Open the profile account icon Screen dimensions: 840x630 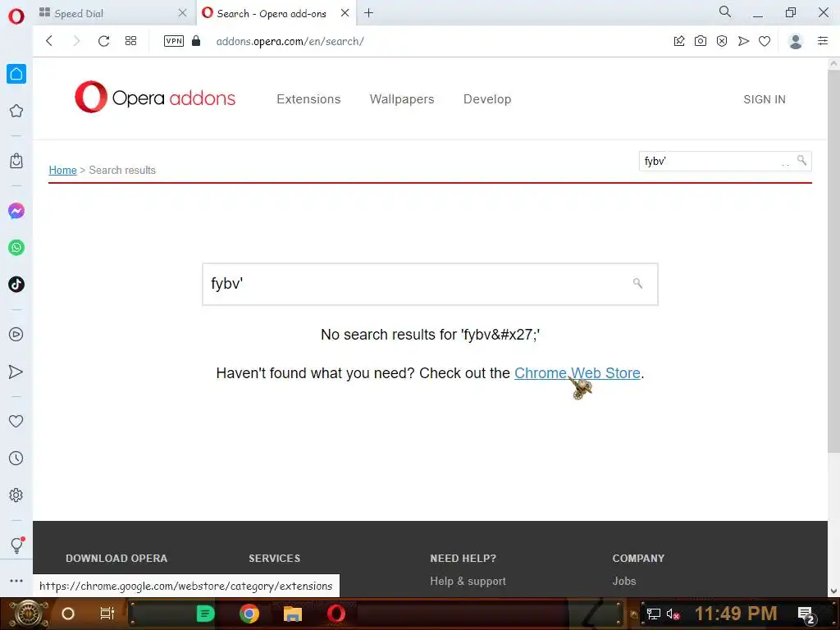[x=796, y=41]
